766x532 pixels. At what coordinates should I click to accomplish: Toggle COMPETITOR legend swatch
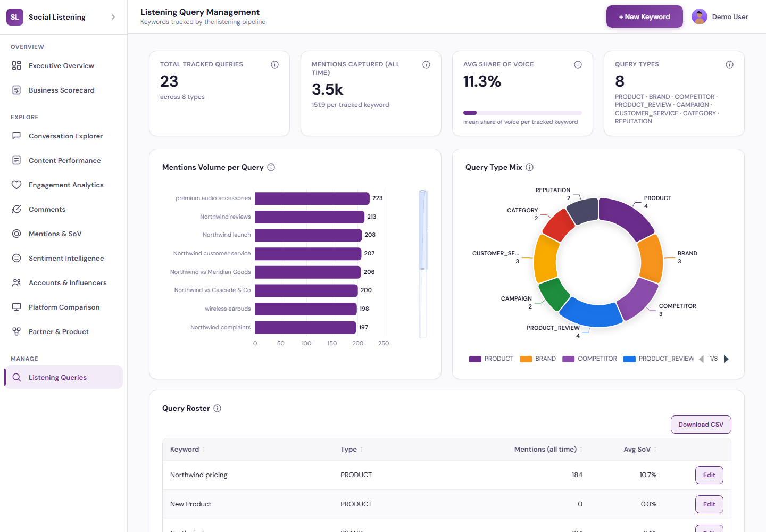click(x=569, y=359)
